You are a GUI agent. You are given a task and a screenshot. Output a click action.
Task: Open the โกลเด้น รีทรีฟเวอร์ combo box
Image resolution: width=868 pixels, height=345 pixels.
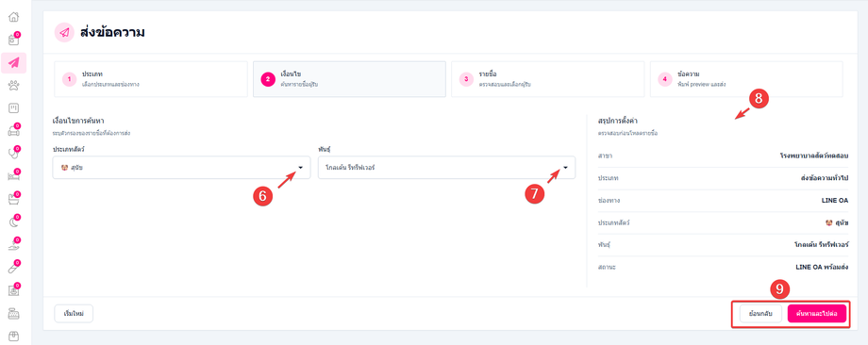(x=446, y=168)
